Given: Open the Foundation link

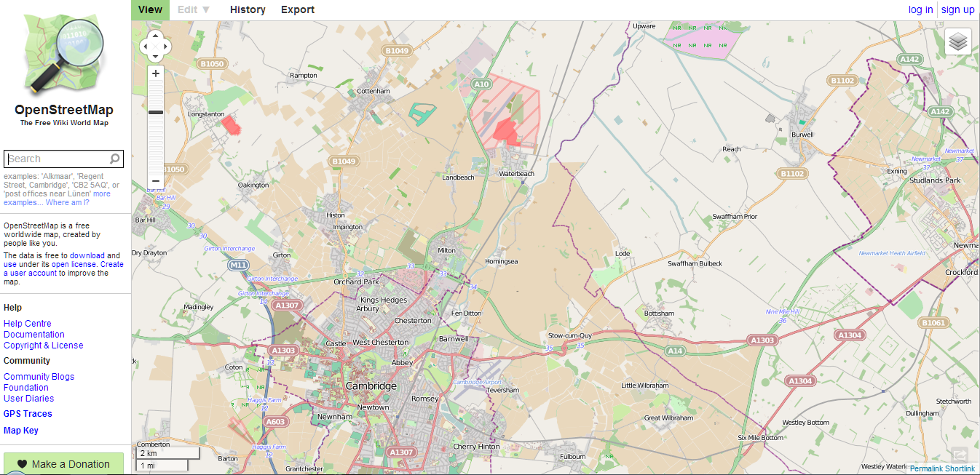Looking at the screenshot, I should click(x=26, y=388).
